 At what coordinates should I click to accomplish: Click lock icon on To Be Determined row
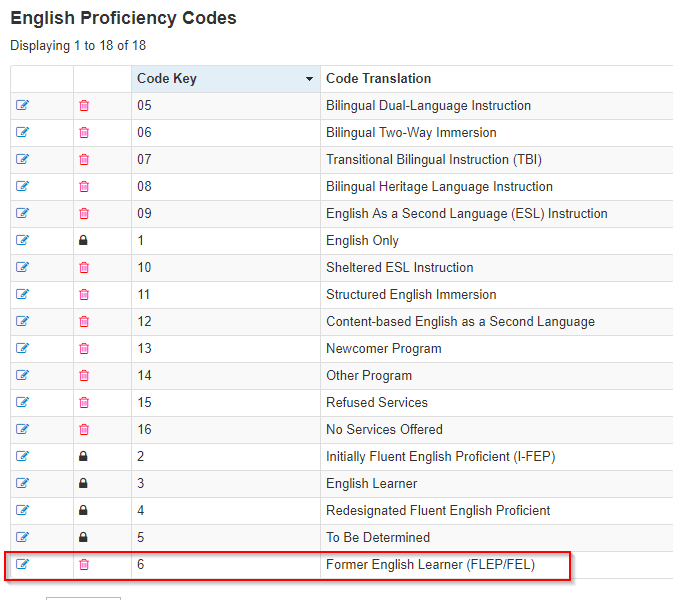pyautogui.click(x=84, y=537)
